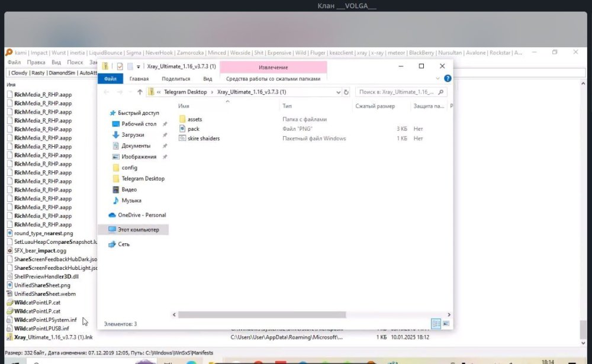The height and width of the screenshot is (364, 592).
Task: Open the Главная ribbon tab
Action: [139, 79]
